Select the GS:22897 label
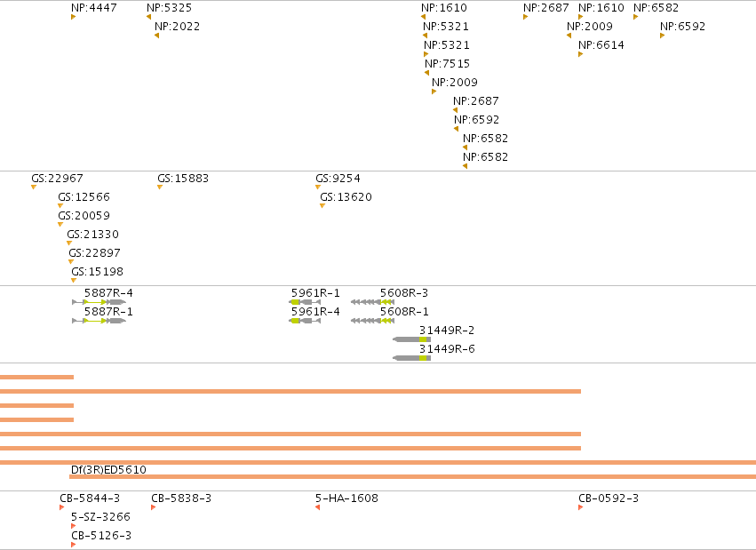Image resolution: width=756 pixels, height=550 pixels. click(x=94, y=253)
